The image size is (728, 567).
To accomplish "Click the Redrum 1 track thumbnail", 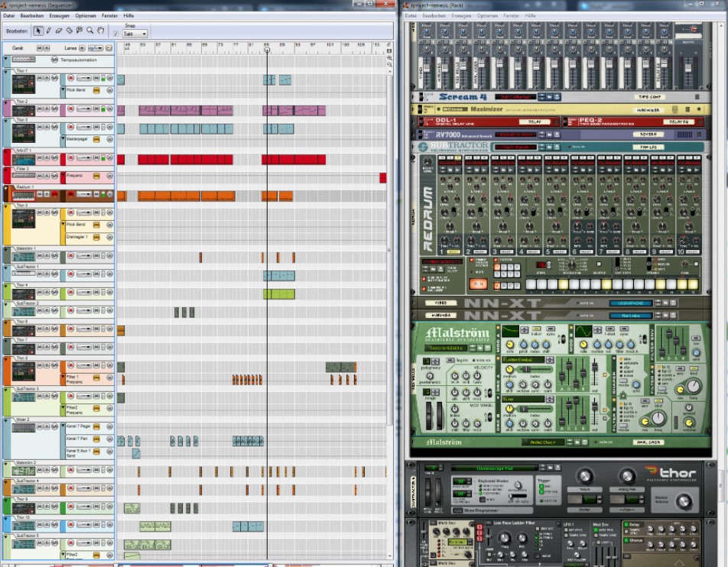I will tap(23, 195).
